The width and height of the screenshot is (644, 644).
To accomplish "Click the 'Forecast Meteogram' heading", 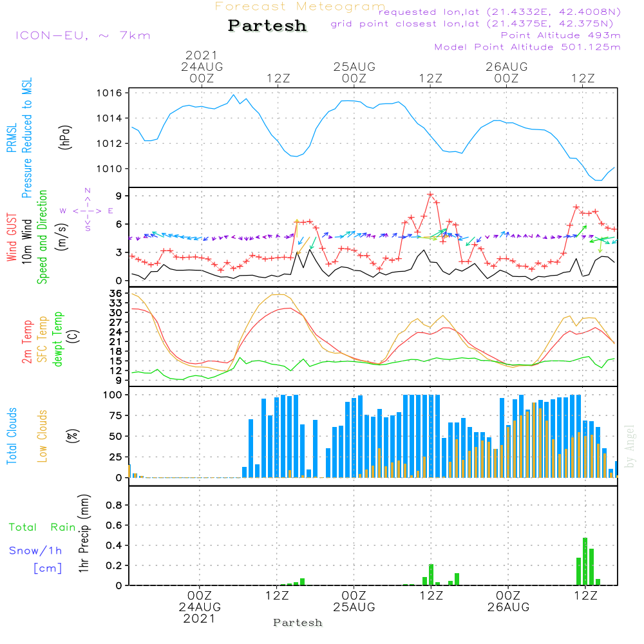I will click(300, 6).
